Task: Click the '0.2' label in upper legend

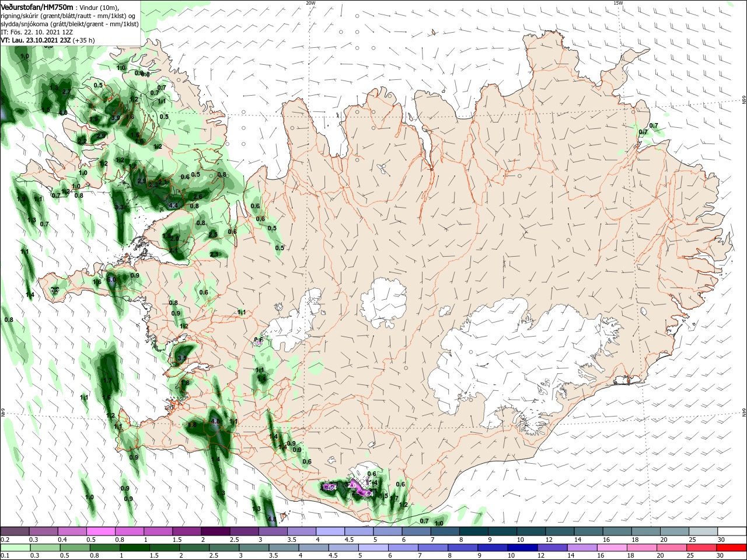Action: [4, 540]
